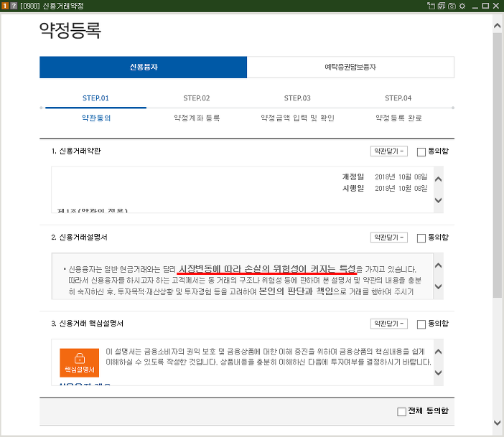Click '1. 신용거래약관' section title
This screenshot has height=437, width=504.
(x=76, y=151)
